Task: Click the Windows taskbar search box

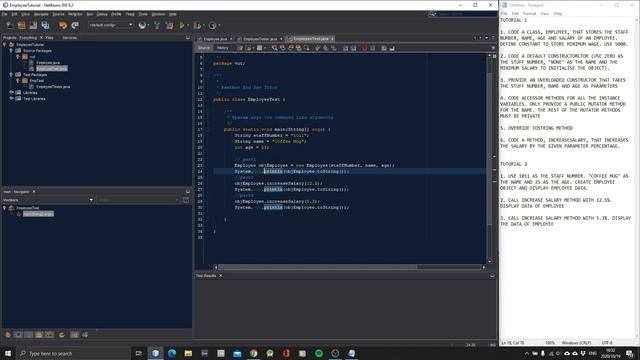Action: (73, 353)
